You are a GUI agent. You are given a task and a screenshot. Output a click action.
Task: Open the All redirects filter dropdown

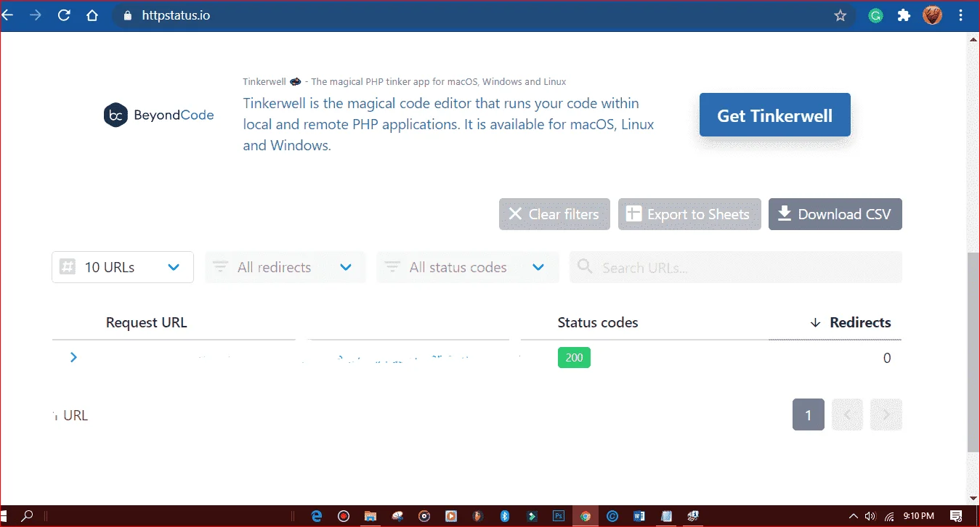286,267
